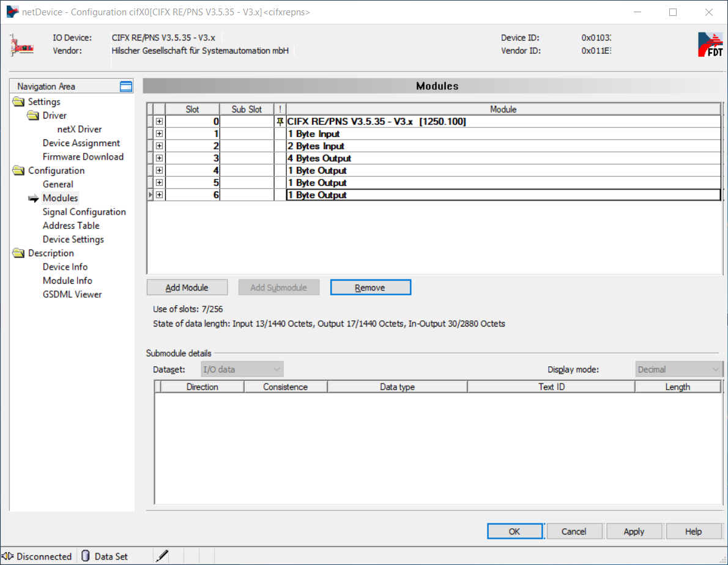Open the Address Table page
The width and height of the screenshot is (728, 565).
71,226
